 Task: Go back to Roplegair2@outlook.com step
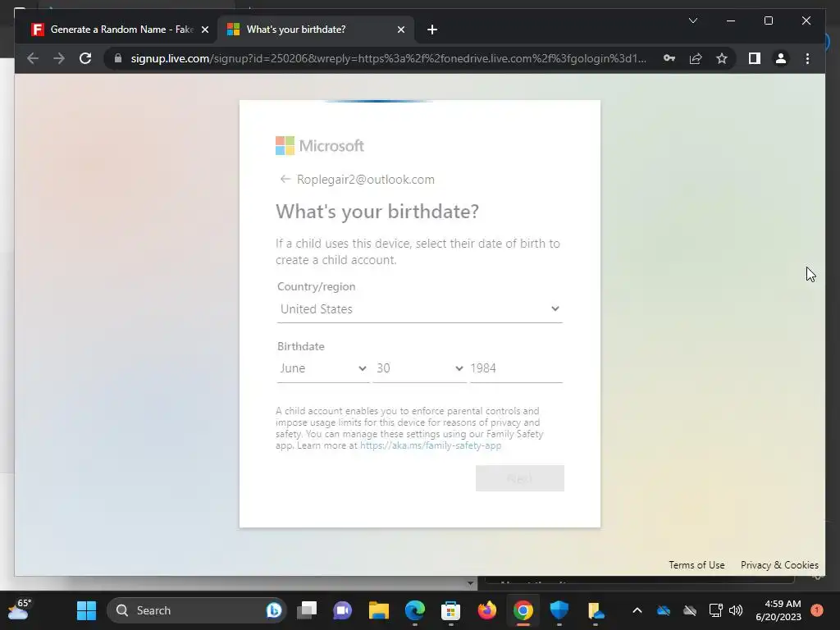285,179
